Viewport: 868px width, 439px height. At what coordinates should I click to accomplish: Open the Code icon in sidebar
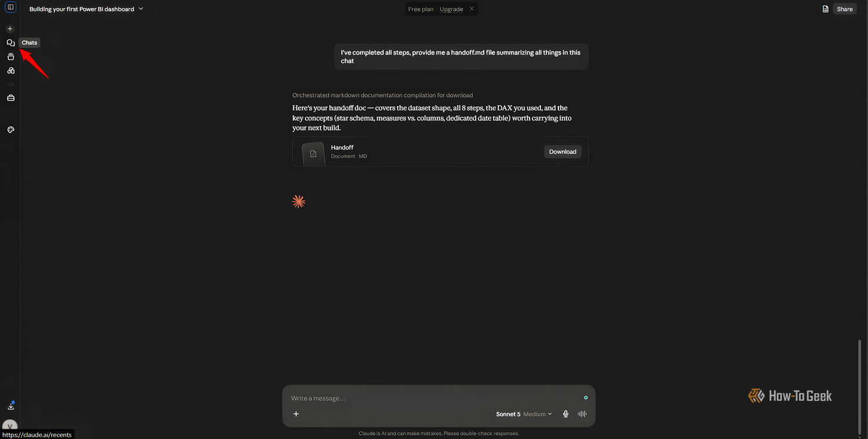(10, 85)
